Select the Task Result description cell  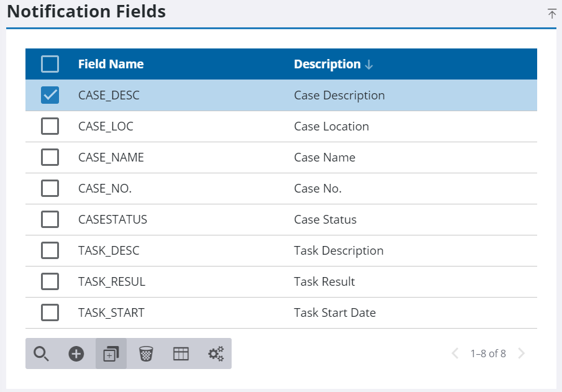pyautogui.click(x=324, y=281)
